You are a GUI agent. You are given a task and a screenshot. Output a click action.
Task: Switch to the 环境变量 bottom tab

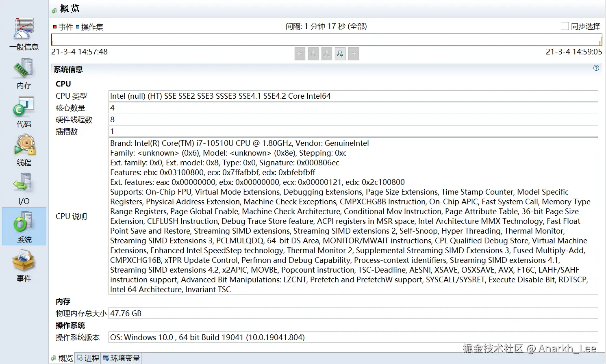(x=121, y=358)
